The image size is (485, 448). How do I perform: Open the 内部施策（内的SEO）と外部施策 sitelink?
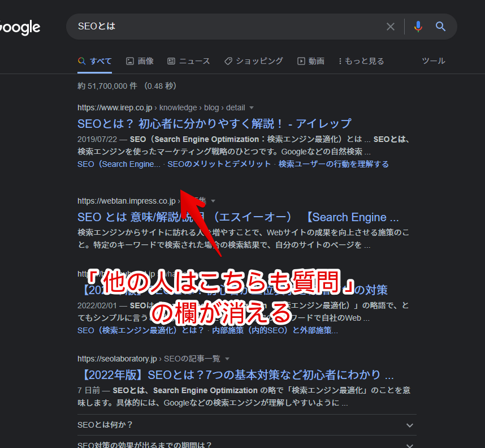point(275,330)
